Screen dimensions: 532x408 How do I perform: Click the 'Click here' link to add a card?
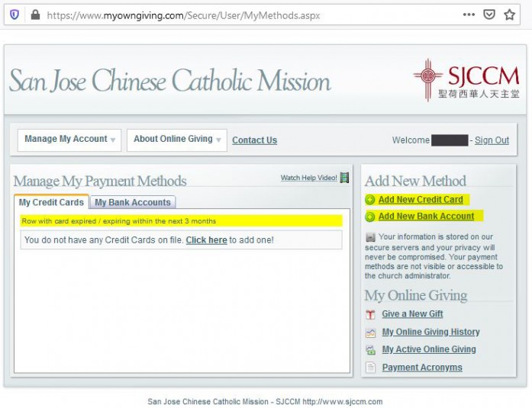click(x=206, y=240)
